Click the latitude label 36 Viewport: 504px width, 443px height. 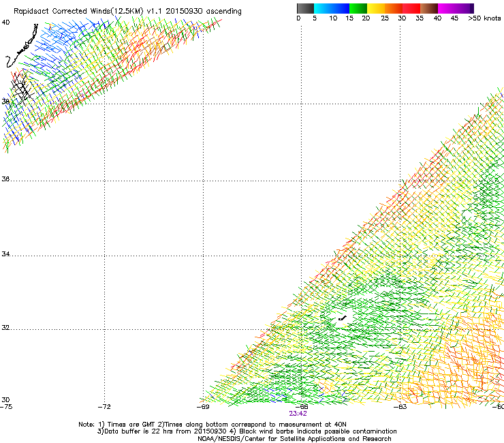(x=5, y=179)
